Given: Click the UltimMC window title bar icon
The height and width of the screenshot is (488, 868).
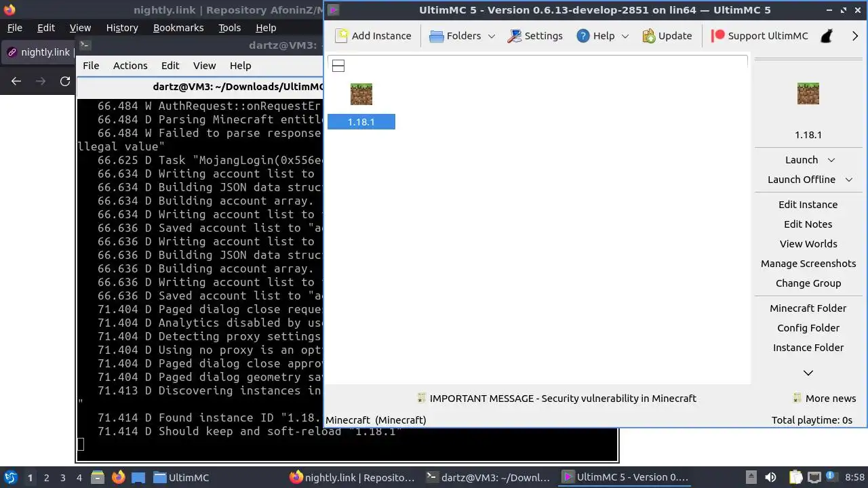Looking at the screenshot, I should pos(334,10).
